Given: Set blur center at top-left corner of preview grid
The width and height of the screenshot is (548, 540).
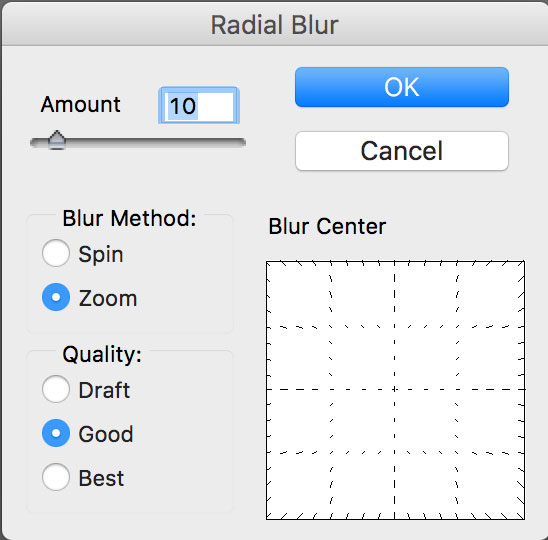Looking at the screenshot, I should click(x=268, y=262).
